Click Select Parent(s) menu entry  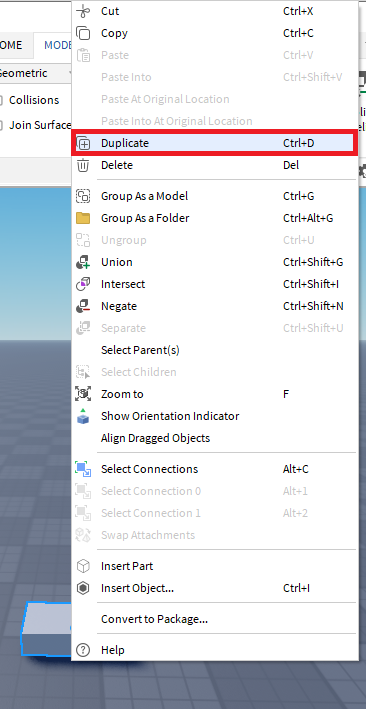215,350
